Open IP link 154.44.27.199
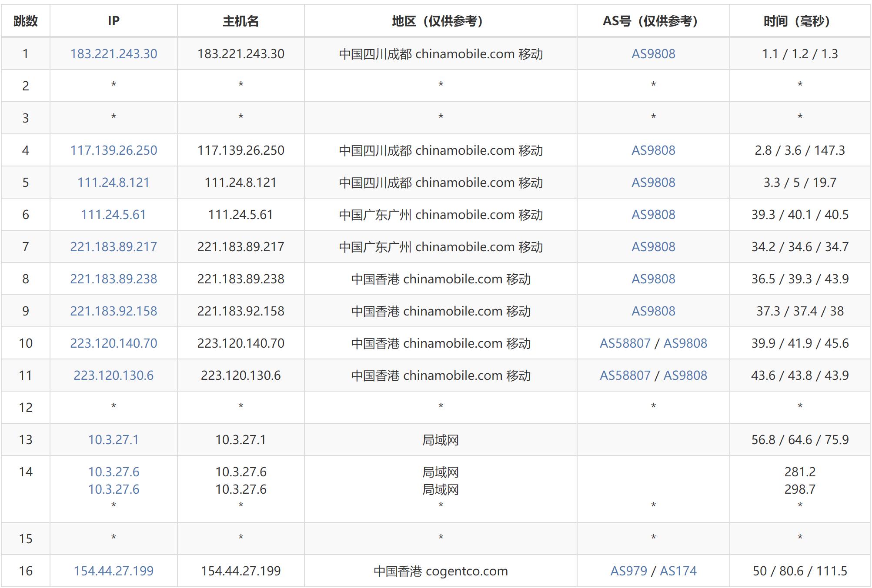872x588 pixels. [114, 571]
